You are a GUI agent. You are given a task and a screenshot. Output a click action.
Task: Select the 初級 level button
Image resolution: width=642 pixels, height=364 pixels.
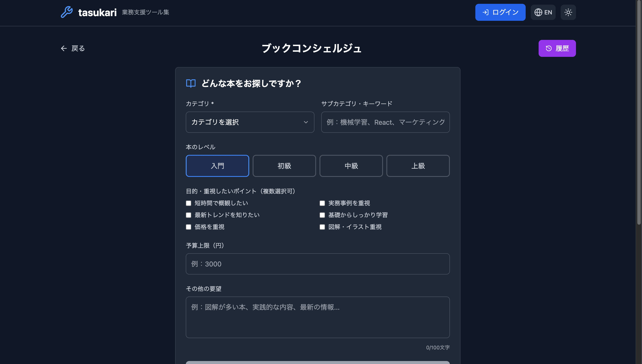pos(284,166)
